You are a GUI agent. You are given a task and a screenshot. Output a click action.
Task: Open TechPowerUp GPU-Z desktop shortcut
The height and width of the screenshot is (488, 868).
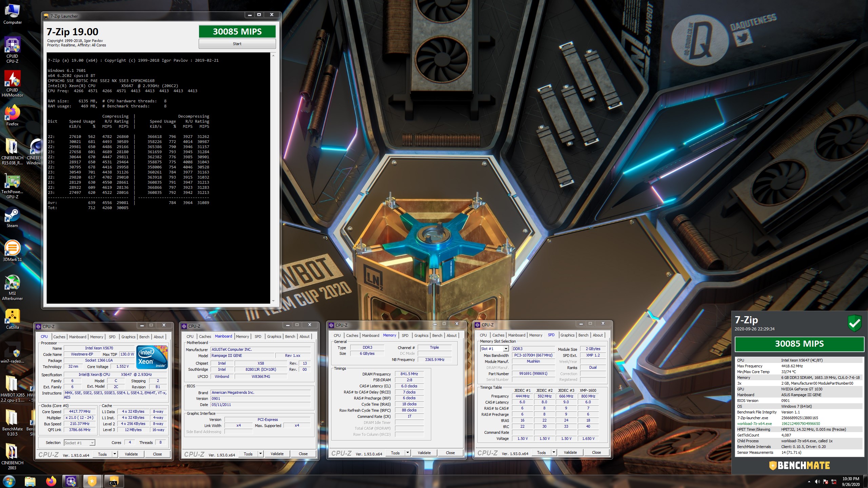click(x=12, y=185)
